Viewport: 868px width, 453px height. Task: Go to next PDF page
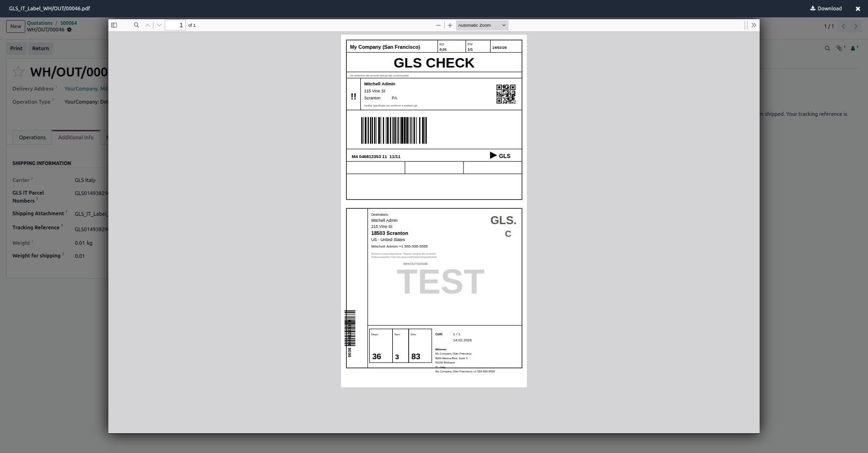tap(159, 25)
